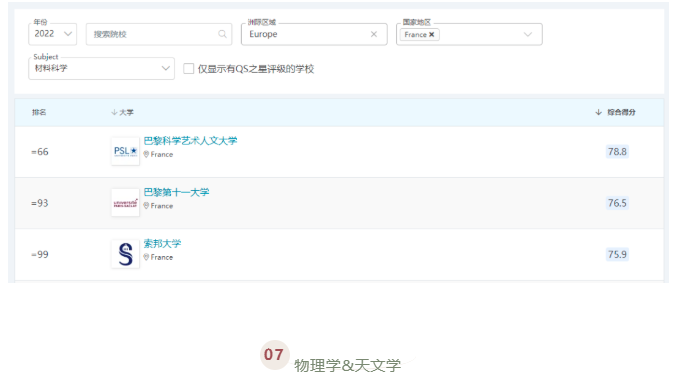
Task: Open the 巴黎第十一大学 link
Action: click(176, 192)
